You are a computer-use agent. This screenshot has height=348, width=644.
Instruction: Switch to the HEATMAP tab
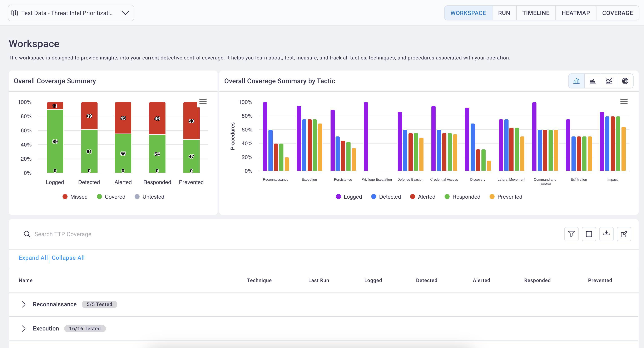[575, 13]
